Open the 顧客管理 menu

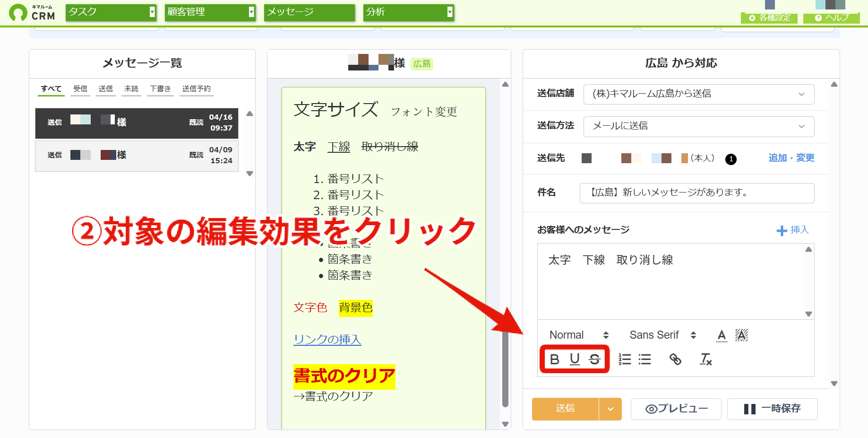(211, 12)
